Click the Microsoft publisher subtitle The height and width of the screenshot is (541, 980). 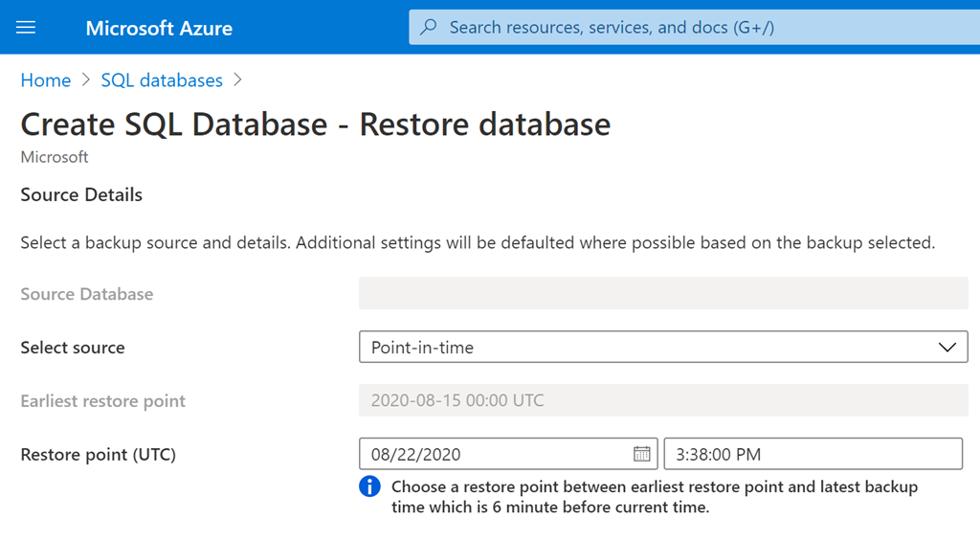(x=55, y=157)
